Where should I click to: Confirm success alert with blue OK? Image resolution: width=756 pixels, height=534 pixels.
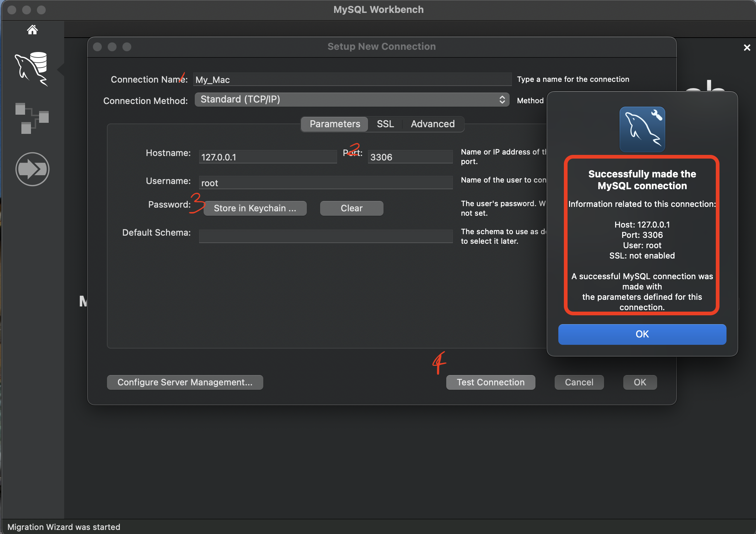[x=642, y=334]
